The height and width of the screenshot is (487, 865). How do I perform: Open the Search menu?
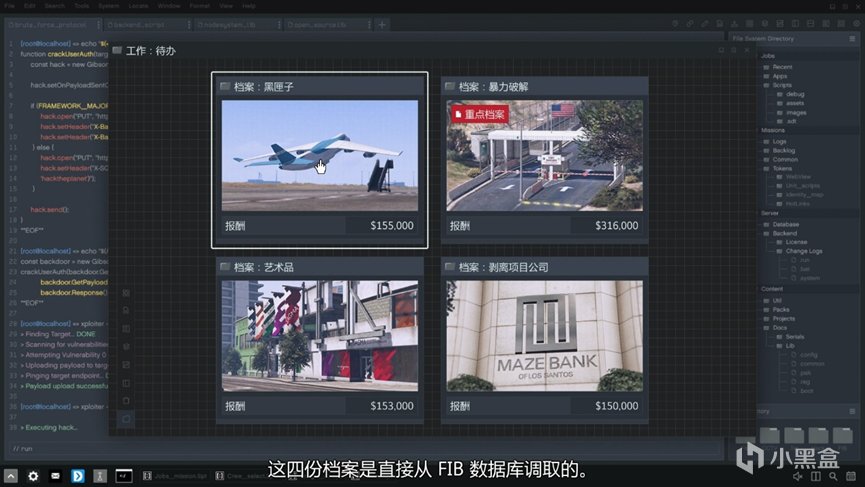[55, 6]
